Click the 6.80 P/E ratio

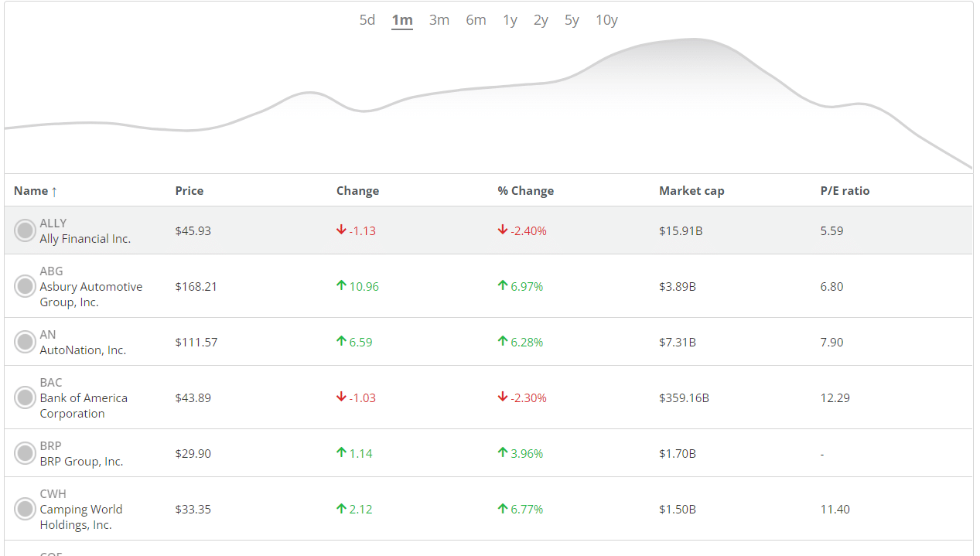click(x=831, y=287)
